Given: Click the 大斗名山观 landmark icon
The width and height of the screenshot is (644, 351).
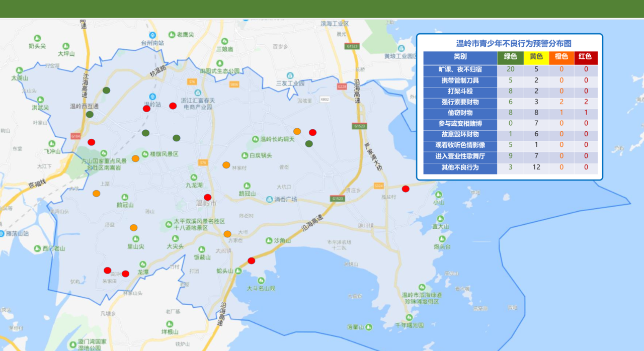Looking at the screenshot, I should (261, 281).
